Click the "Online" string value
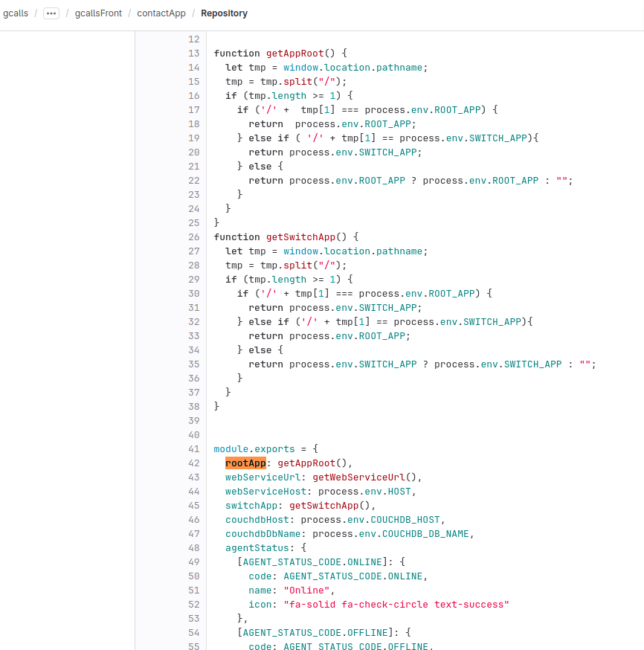 305,591
